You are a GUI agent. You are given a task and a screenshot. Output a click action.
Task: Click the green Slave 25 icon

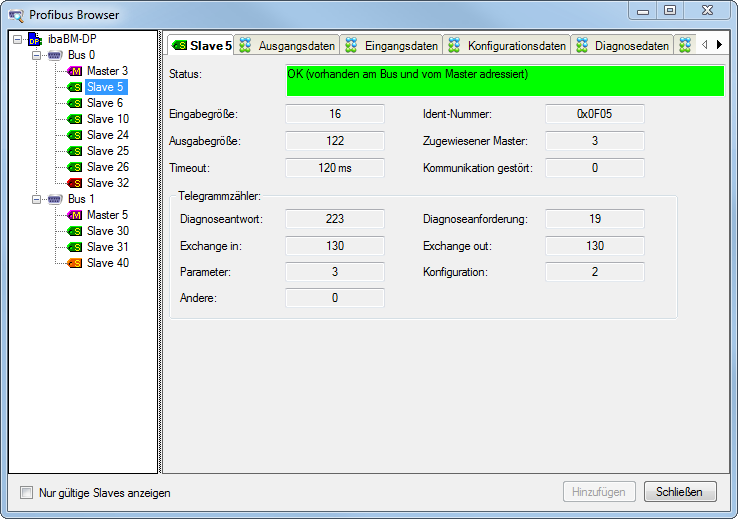pos(74,151)
